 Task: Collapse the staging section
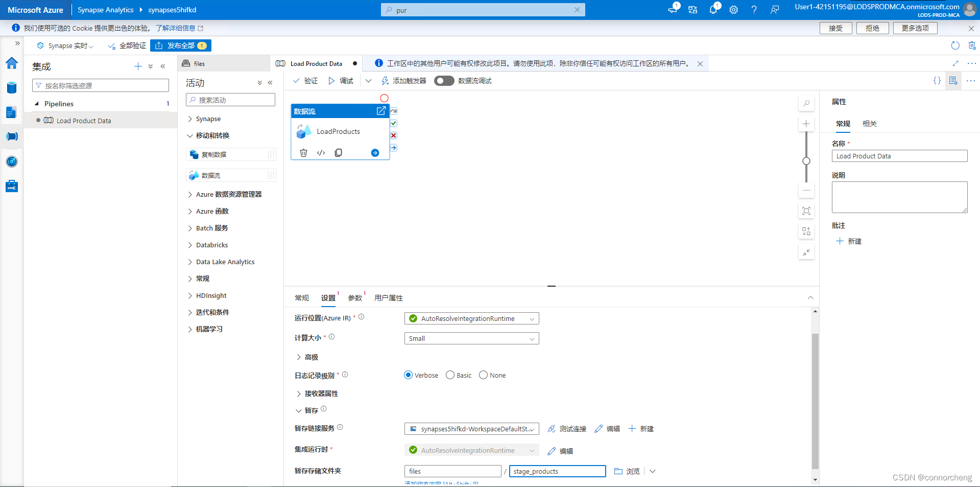pyautogui.click(x=299, y=410)
